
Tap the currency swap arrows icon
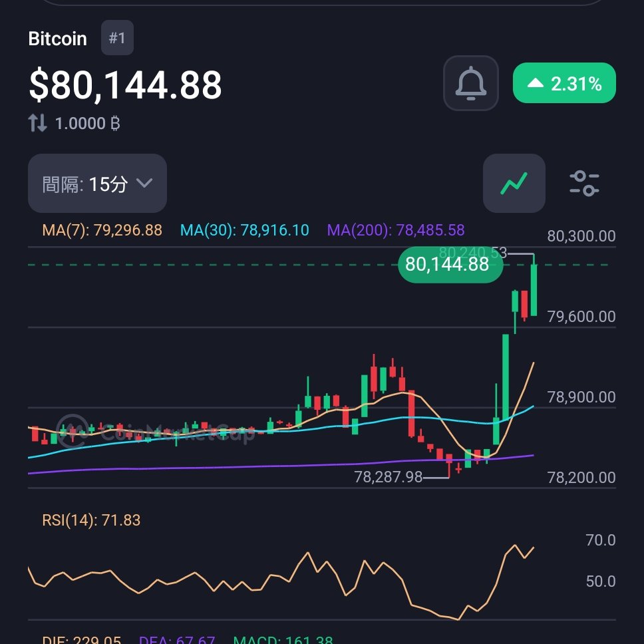coord(37,123)
